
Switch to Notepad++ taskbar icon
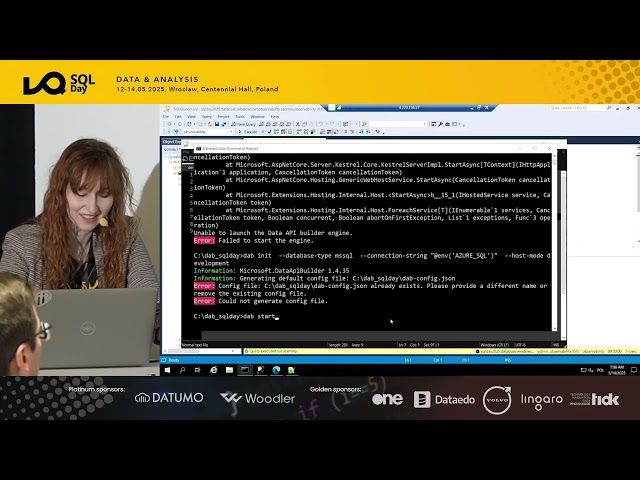[291, 370]
